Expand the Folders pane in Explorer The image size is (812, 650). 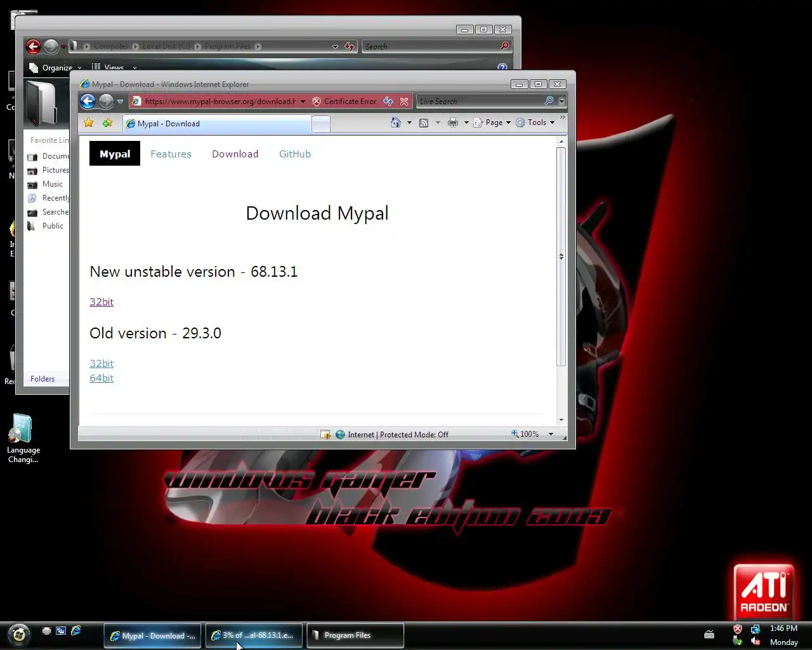pos(43,379)
